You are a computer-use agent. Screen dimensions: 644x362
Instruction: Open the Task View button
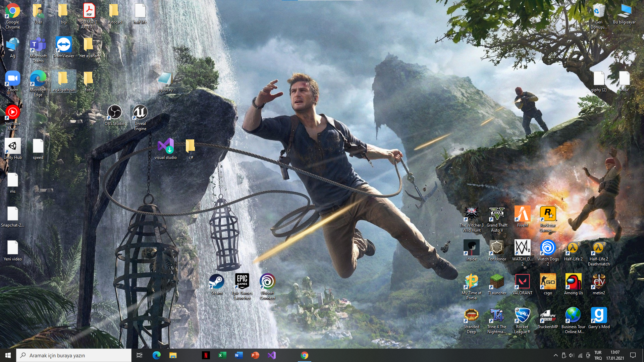tap(140, 355)
